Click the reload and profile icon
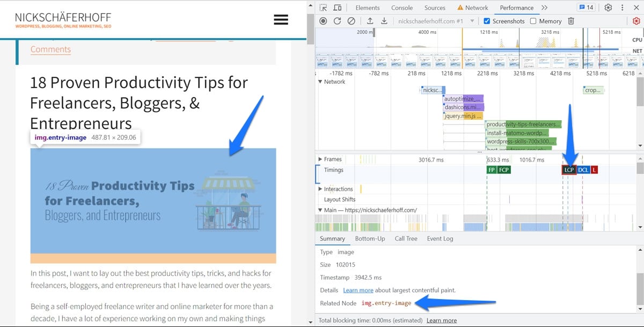This screenshot has height=327, width=644. (337, 21)
